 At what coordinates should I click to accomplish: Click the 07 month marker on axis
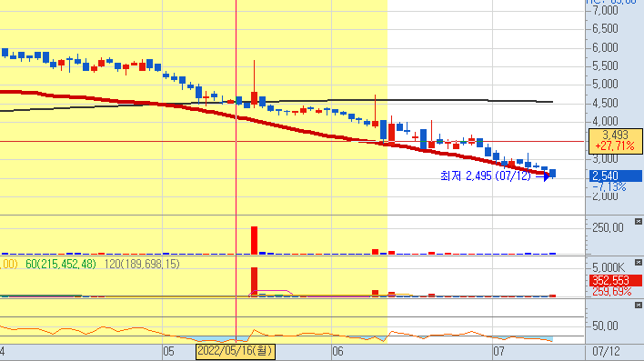tap(498, 352)
